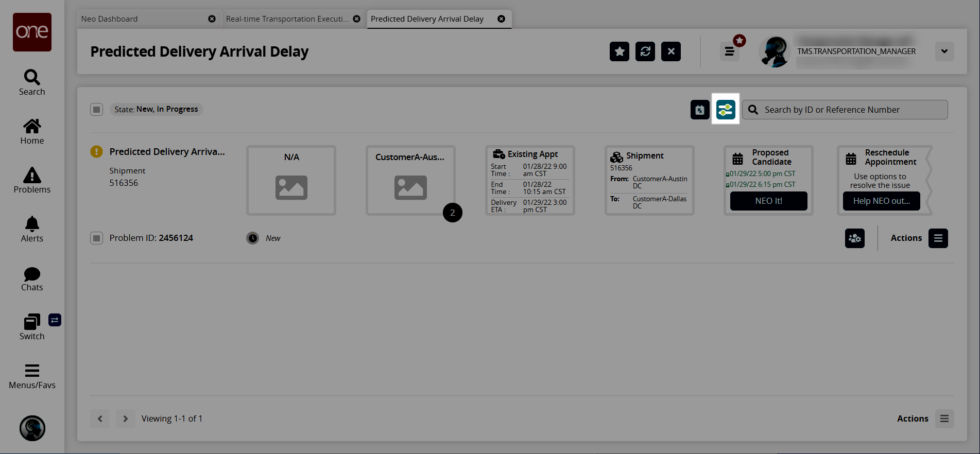This screenshot has height=454, width=980.
Task: Click the Viewing 1-1 of 1 text
Action: 172,419
